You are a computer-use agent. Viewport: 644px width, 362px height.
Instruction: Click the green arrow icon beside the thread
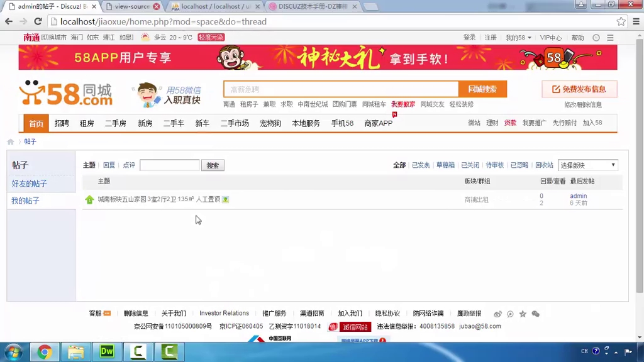pyautogui.click(x=89, y=199)
